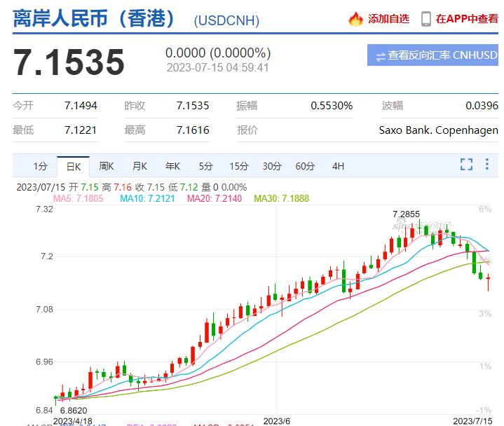
Task: Open the chart's three-dot options menu
Action: point(487,164)
